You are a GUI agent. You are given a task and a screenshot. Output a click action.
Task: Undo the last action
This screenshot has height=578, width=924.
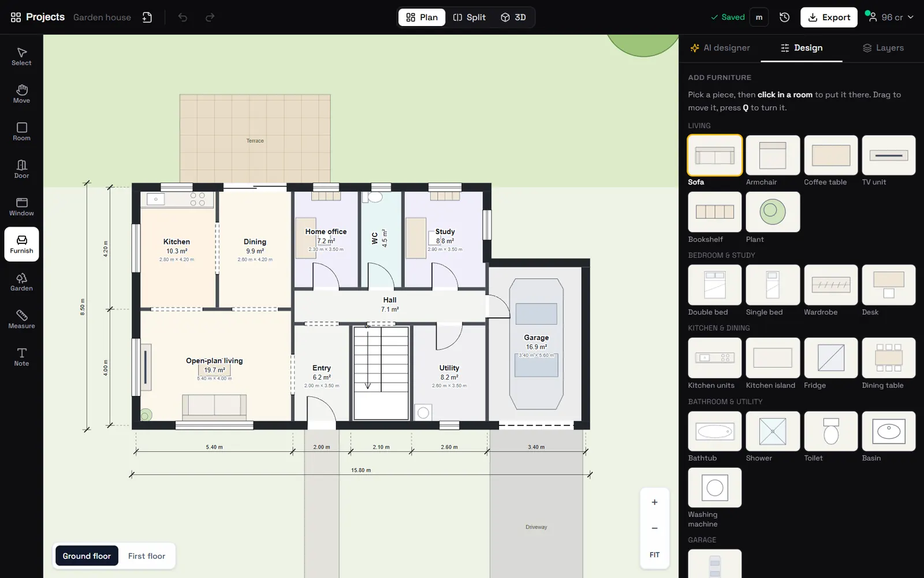pos(182,17)
